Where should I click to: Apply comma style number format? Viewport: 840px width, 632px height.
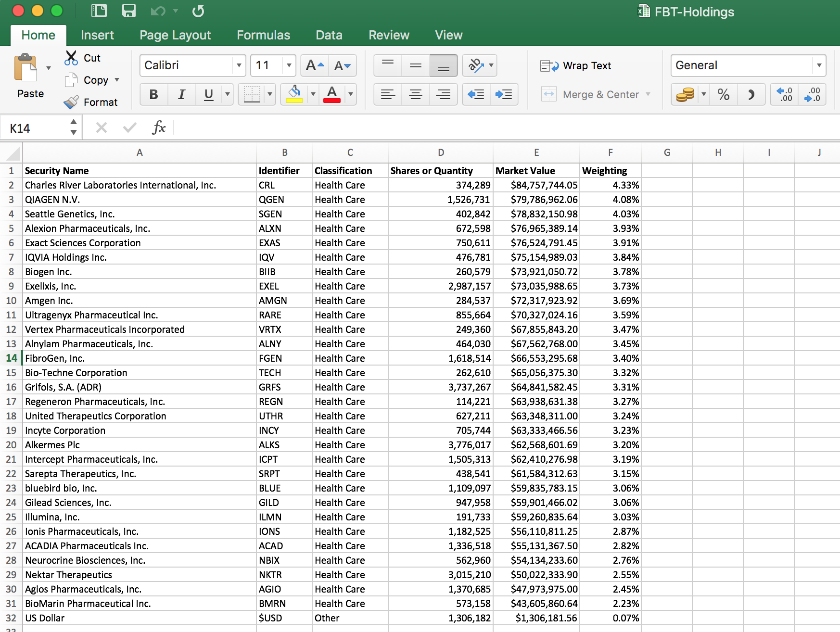751,94
